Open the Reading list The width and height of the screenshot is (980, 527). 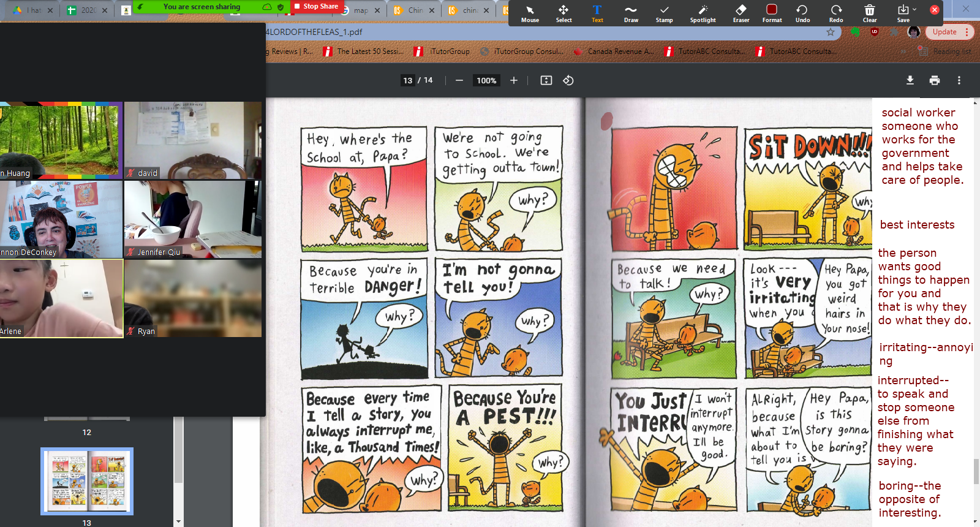(945, 51)
